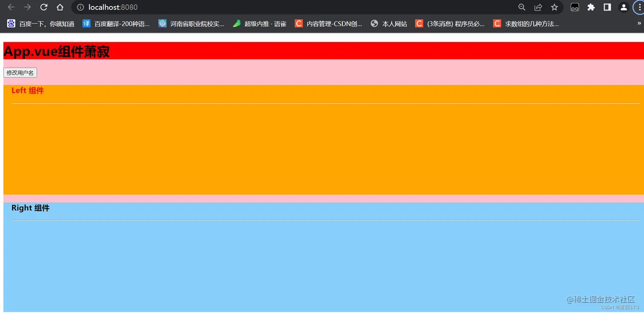The image size is (644, 313).
Task: Expand the bookmarks overflow chevron
Action: 639,24
